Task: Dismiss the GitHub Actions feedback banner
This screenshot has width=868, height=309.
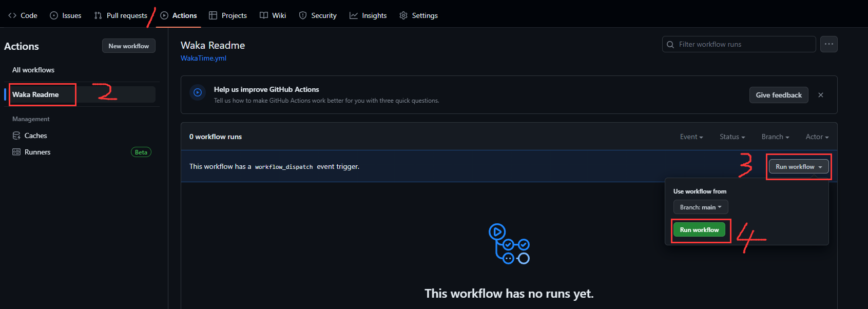Action: pos(821,95)
